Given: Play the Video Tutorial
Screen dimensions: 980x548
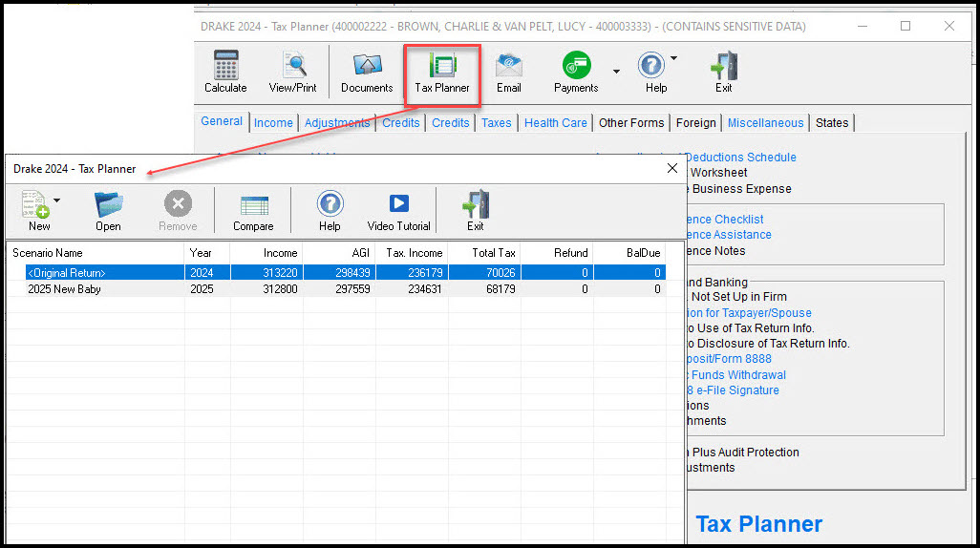Looking at the screenshot, I should (x=398, y=203).
